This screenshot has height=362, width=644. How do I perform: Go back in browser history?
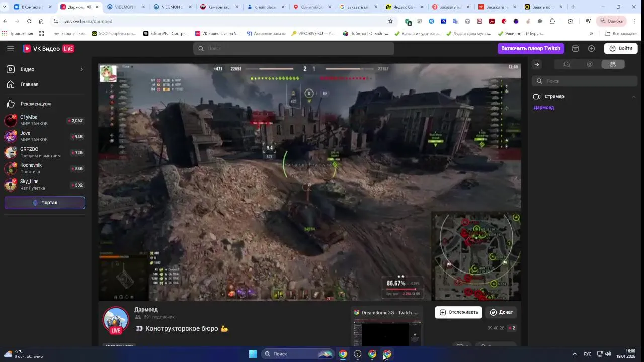point(6,21)
